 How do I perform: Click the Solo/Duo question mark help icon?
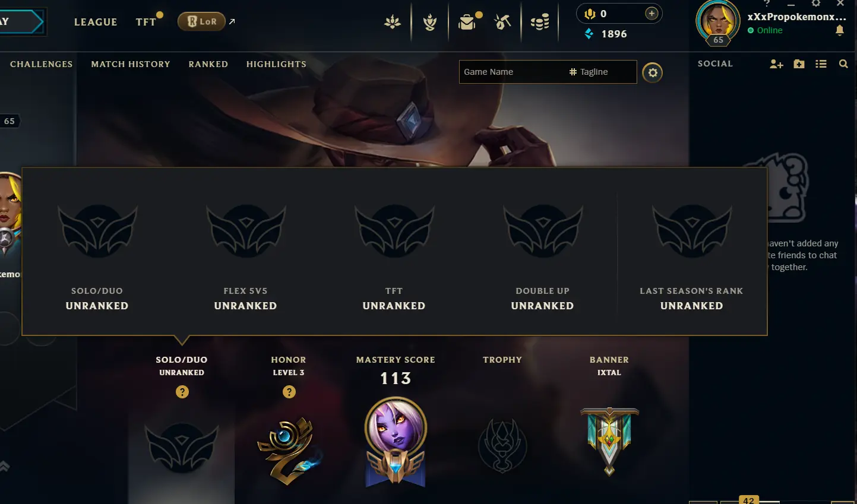[182, 392]
